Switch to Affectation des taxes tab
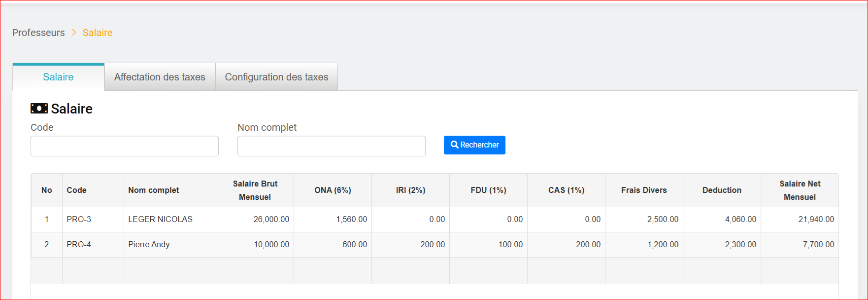The image size is (868, 300). click(160, 77)
